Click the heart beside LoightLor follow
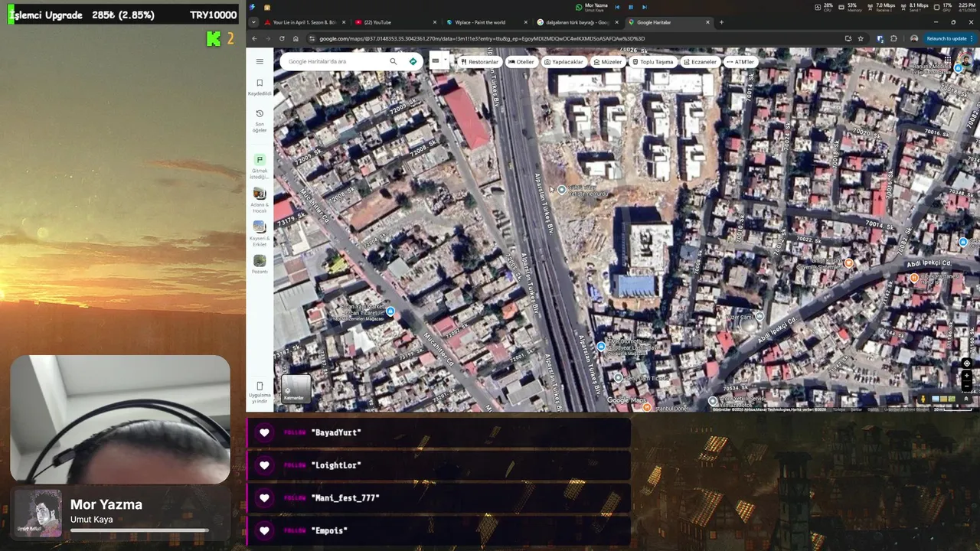Viewport: 980px width, 551px height. pyautogui.click(x=264, y=465)
